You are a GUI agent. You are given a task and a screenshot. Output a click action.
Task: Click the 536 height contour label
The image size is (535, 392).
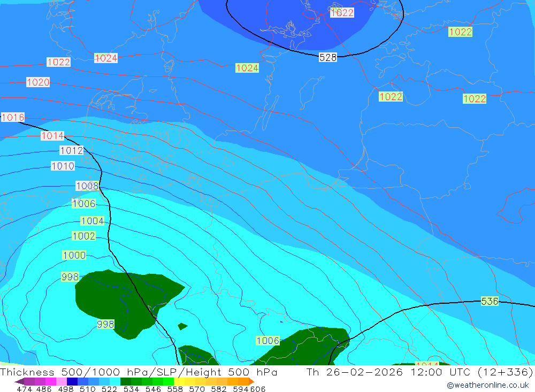coord(490,301)
